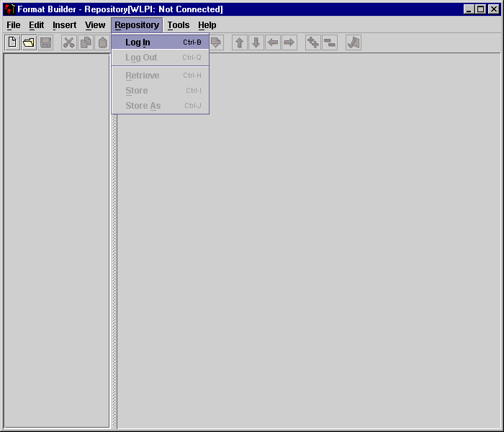Close the open Repository menu

137,25
